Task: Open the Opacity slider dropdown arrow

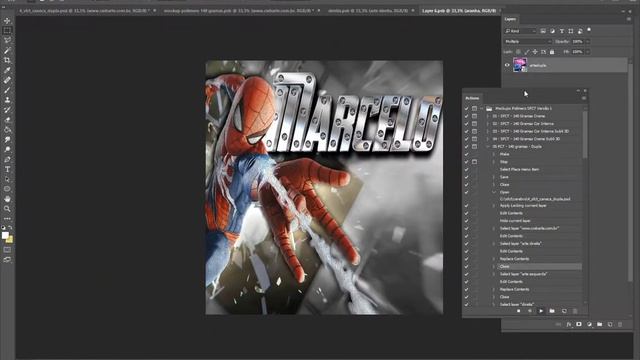Action: coord(588,42)
